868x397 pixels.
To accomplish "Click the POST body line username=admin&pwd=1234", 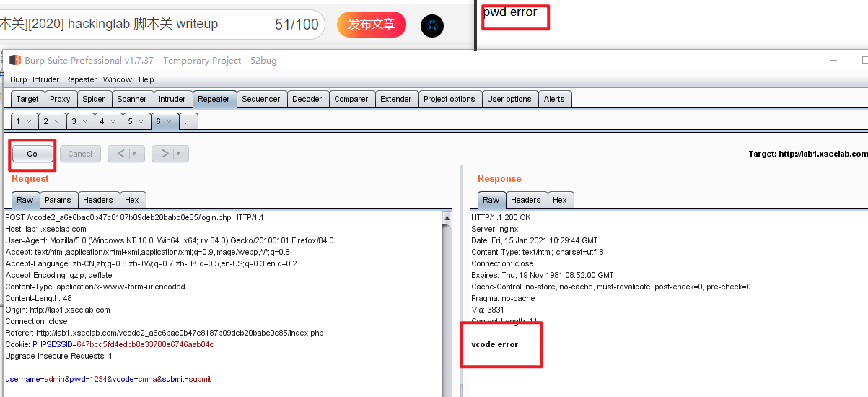I will pos(108,379).
